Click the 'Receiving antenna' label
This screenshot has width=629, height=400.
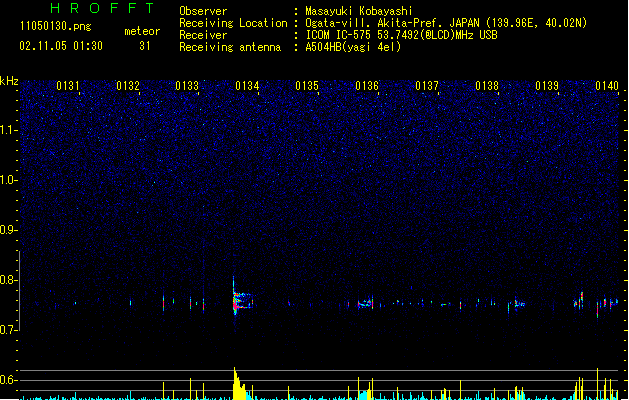pyautogui.click(x=230, y=47)
